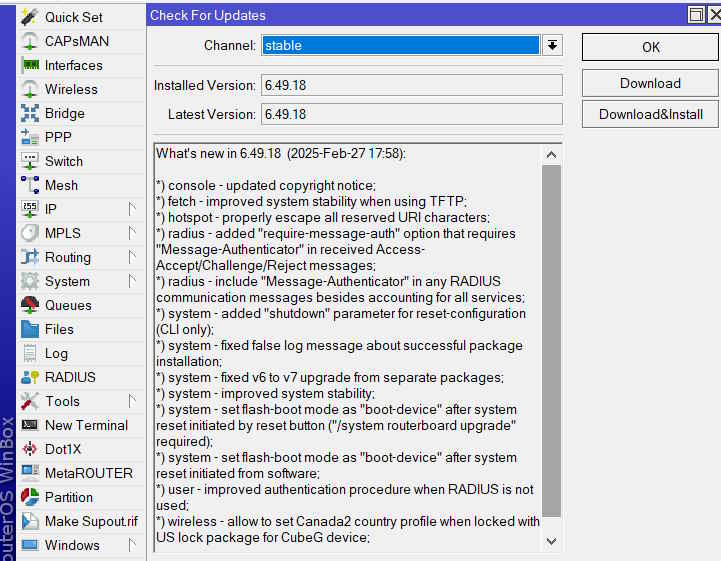Open New Terminal from sidebar
The width and height of the screenshot is (721, 561).
[x=82, y=425]
